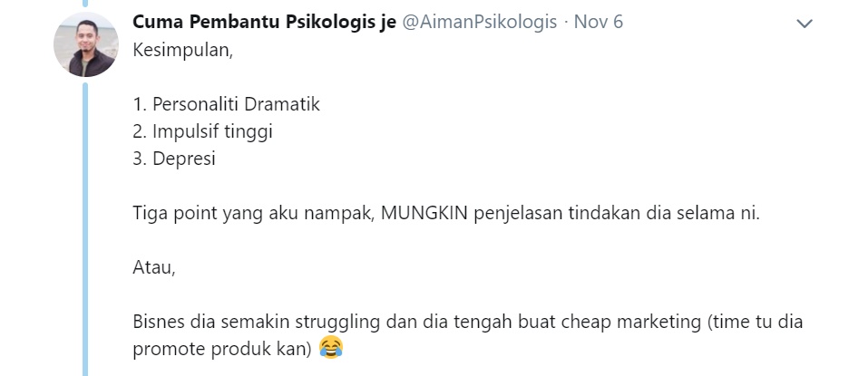Image resolution: width=868 pixels, height=376 pixels.
Task: Visit the @AimanPsikologis handle link
Action: [479, 22]
